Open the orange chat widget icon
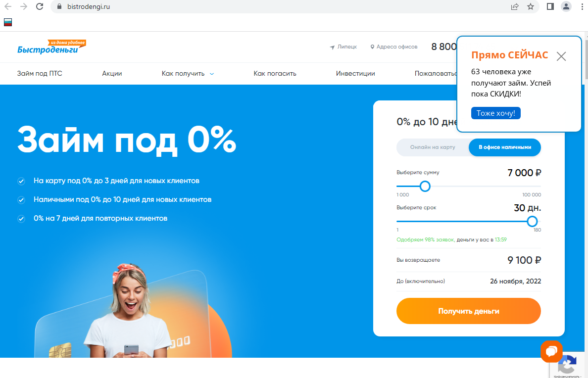 [551, 351]
